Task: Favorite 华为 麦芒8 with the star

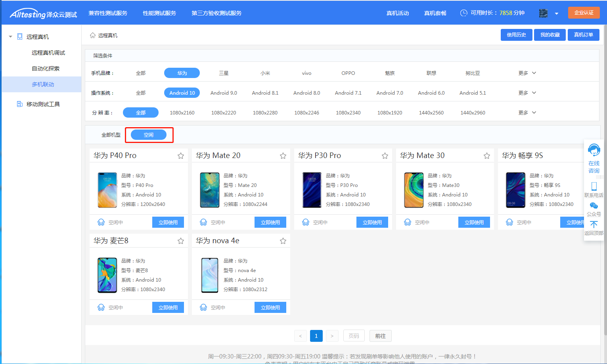Action: click(x=181, y=241)
